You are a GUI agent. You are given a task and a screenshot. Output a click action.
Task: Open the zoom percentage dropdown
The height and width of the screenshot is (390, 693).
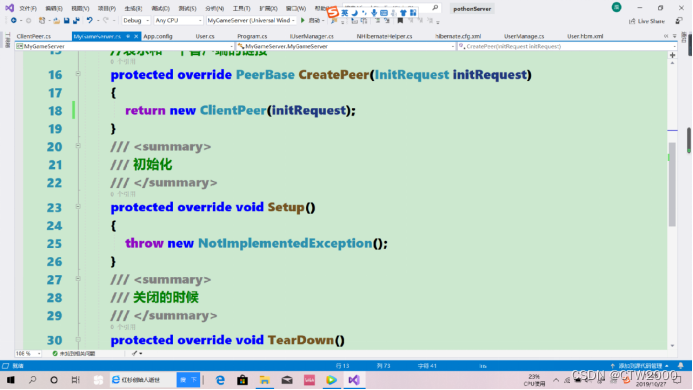(28, 353)
